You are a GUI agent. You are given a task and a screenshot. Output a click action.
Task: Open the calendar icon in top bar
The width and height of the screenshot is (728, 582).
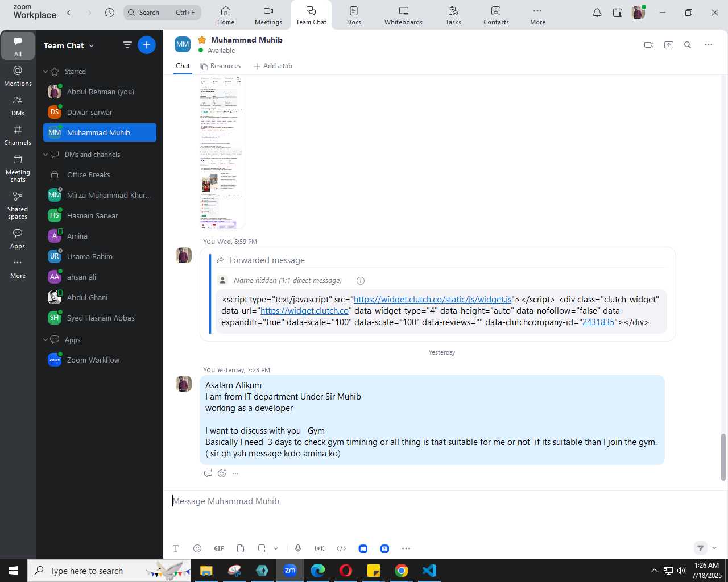coord(618,13)
